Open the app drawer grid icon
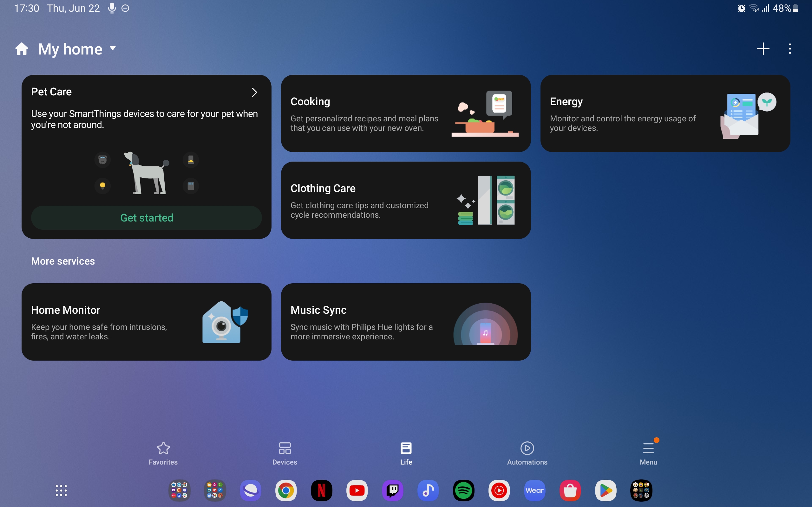 pos(61,491)
